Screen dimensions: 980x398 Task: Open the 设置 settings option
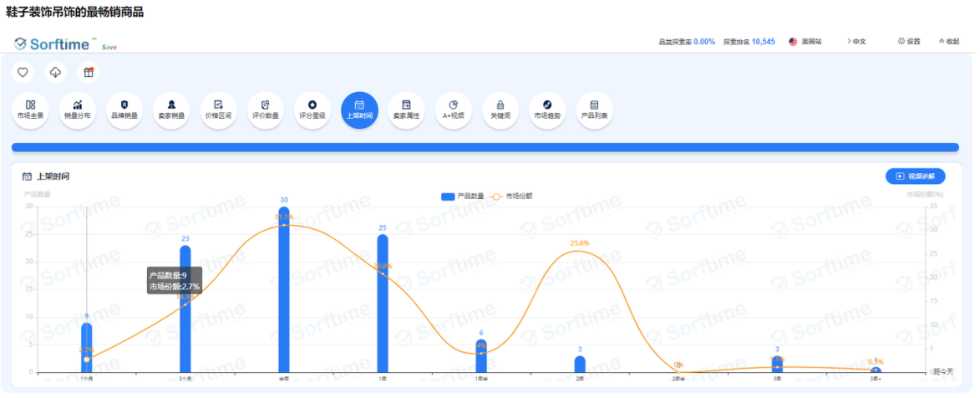(909, 41)
